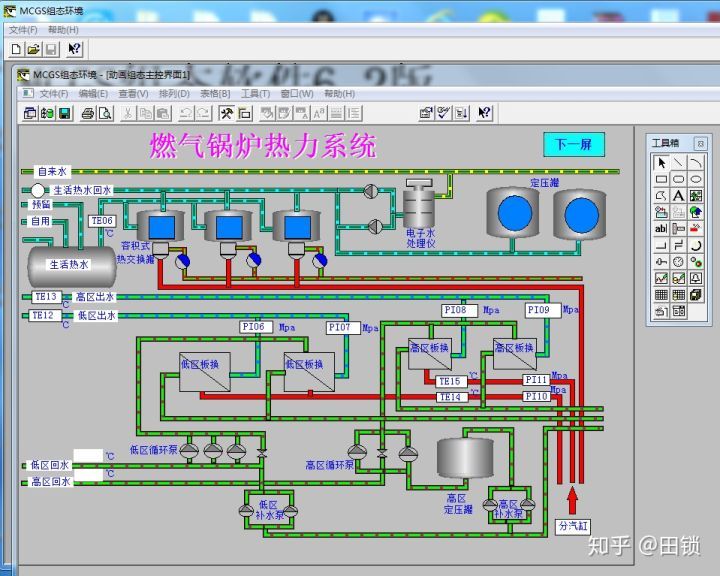720x576 pixels.
Task: Click the print icon in toolbar
Action: 88,113
